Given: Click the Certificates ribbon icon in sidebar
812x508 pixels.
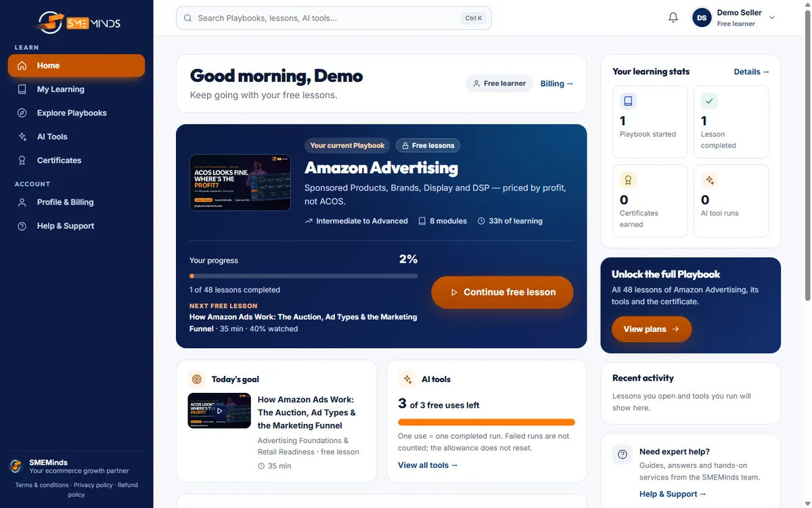Looking at the screenshot, I should click(x=22, y=161).
